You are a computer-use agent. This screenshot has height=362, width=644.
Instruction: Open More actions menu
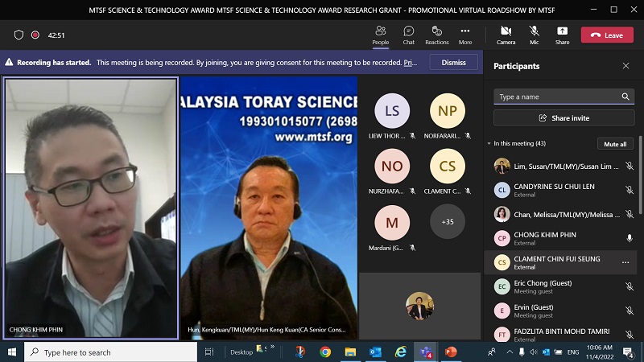tap(465, 35)
